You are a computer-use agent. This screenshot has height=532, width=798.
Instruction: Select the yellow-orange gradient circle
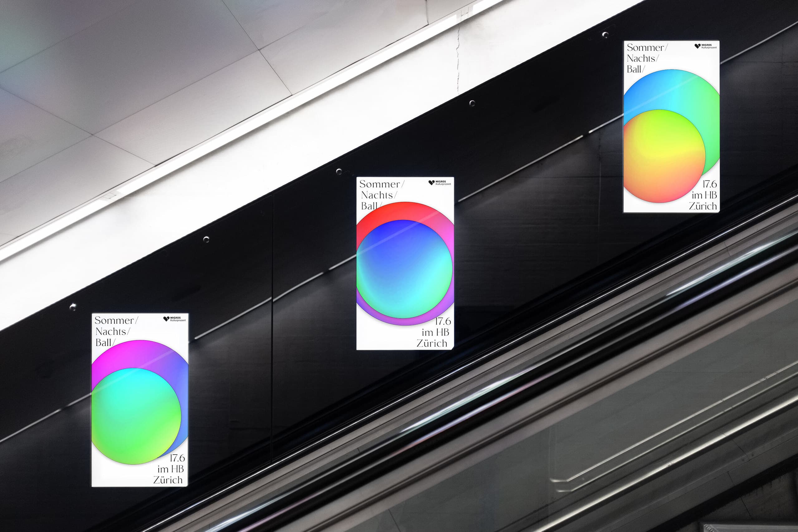coord(664,156)
